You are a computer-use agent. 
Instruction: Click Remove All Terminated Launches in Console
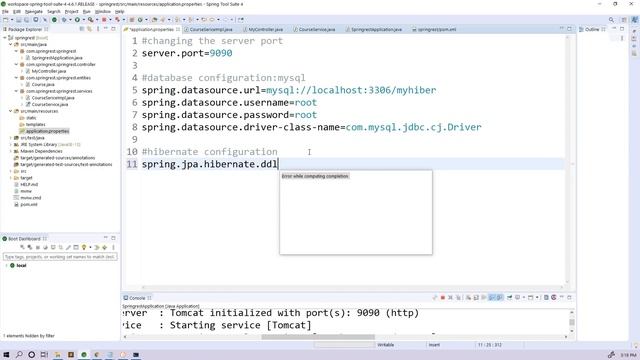(x=458, y=298)
